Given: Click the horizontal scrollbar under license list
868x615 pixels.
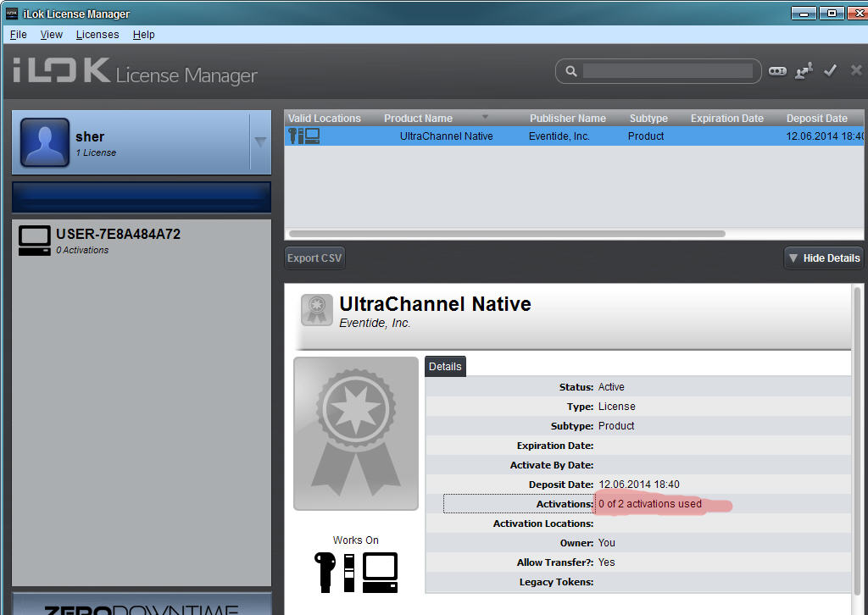Looking at the screenshot, I should pyautogui.click(x=507, y=234).
